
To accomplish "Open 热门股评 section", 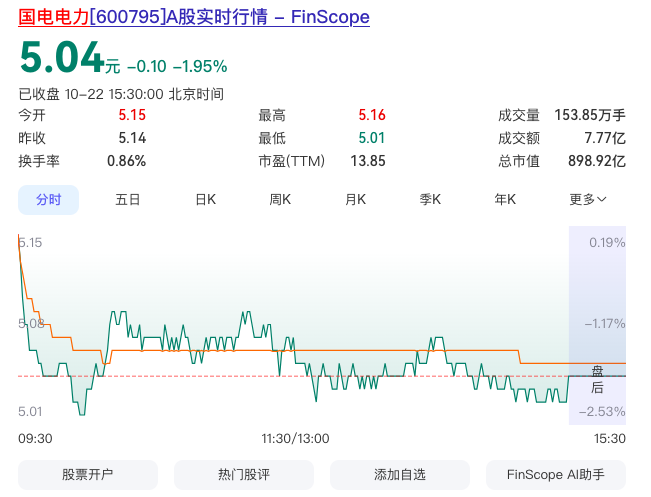I will (244, 475).
